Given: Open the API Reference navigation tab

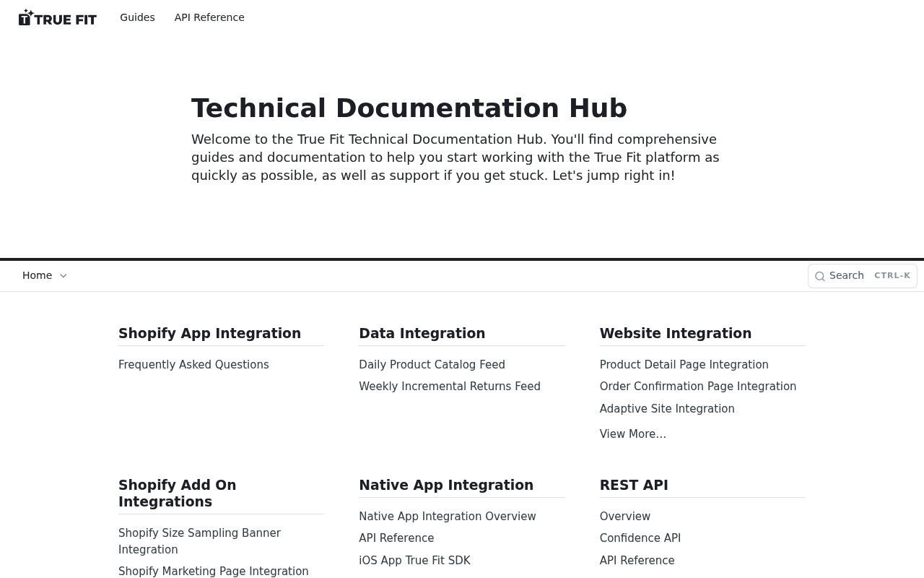Looking at the screenshot, I should pyautogui.click(x=209, y=17).
